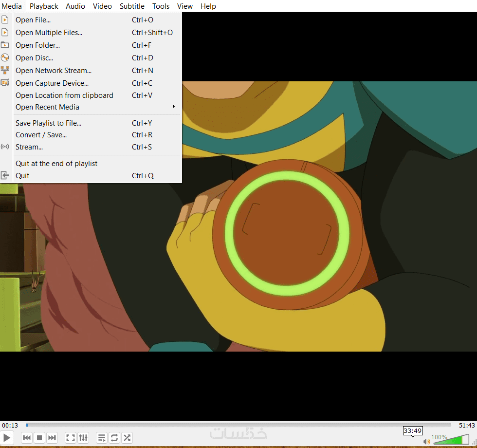Open the Help menu
Image resolution: width=477 pixels, height=448 pixels.
pyautogui.click(x=208, y=6)
